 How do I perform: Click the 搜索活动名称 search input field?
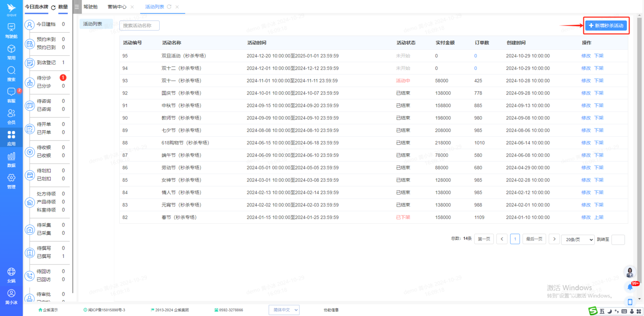139,25
